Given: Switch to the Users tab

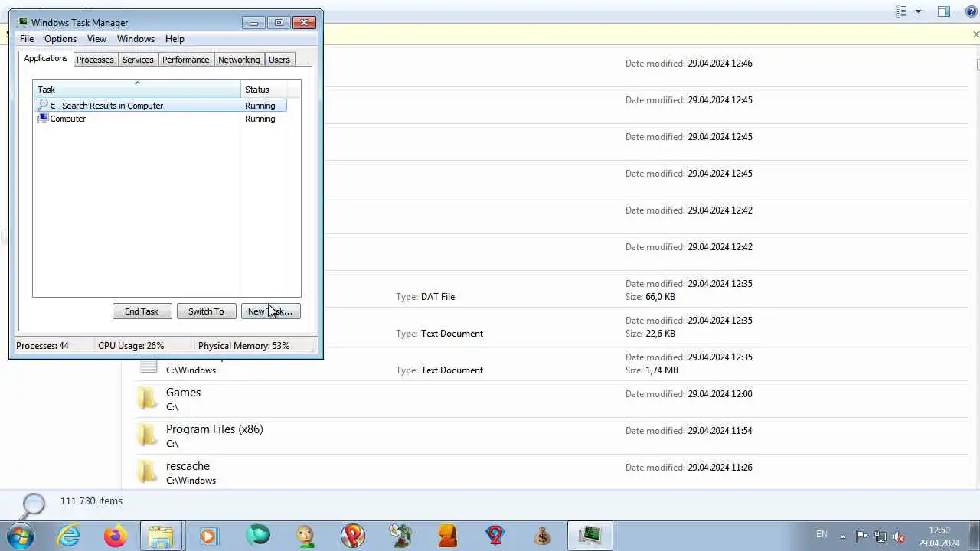Looking at the screenshot, I should (279, 60).
